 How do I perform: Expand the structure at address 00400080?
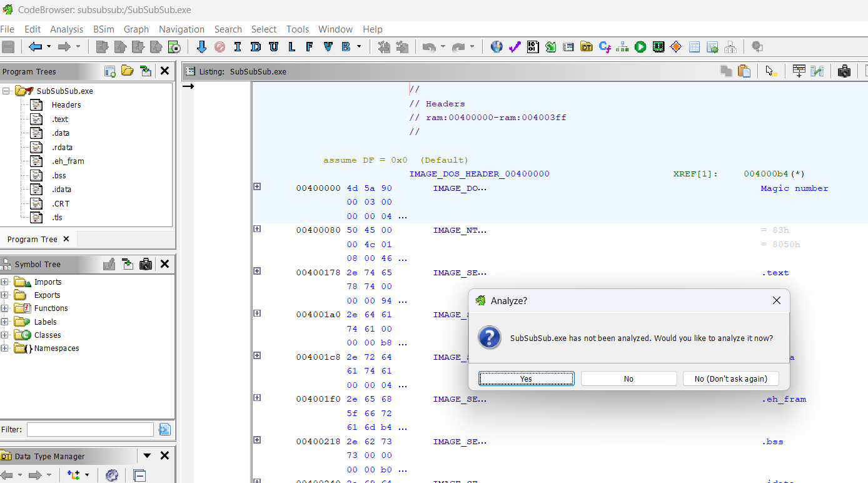coord(257,229)
